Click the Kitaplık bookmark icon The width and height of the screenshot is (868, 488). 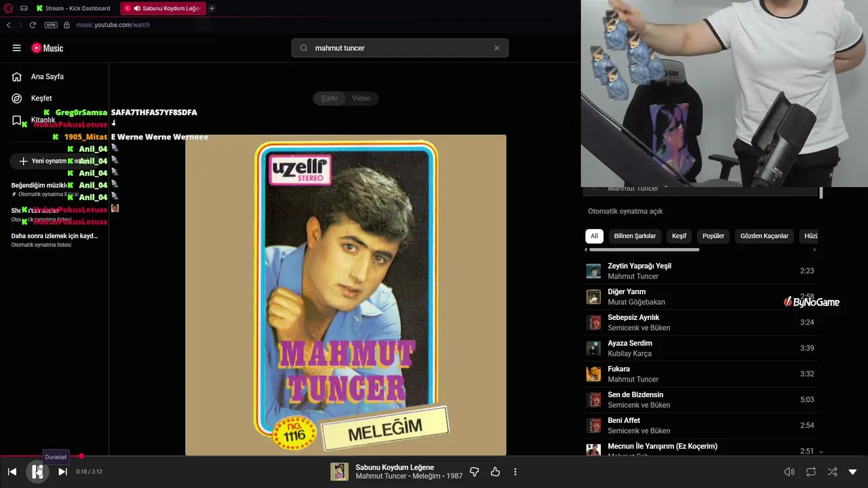[x=17, y=120]
